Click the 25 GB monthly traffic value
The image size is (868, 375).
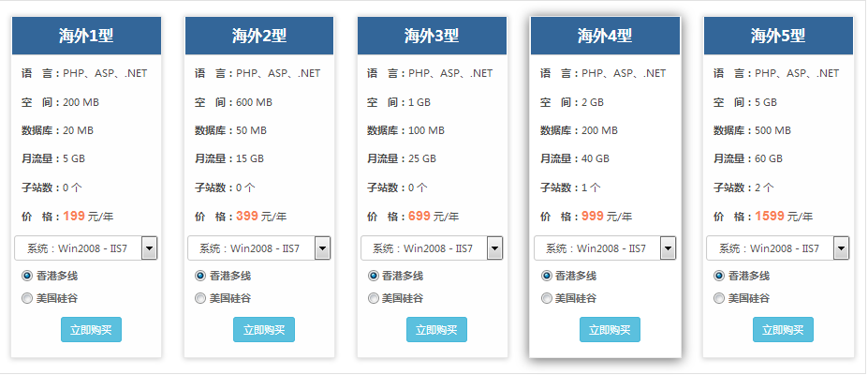coord(422,159)
